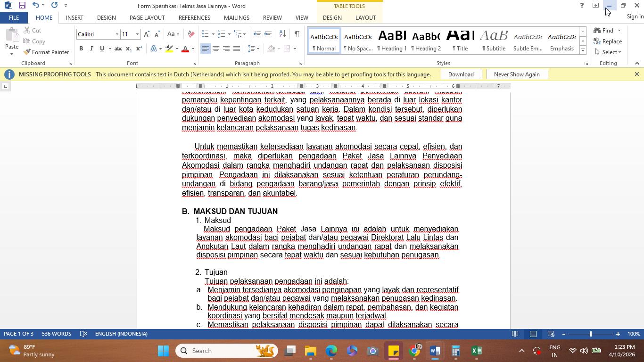Open Excel from the taskbar
This screenshot has height=362, width=644.
click(x=477, y=351)
